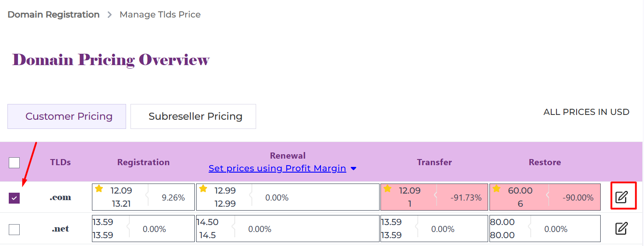Uncheck the .com row checkbox
This screenshot has width=644, height=246.
coord(14,198)
